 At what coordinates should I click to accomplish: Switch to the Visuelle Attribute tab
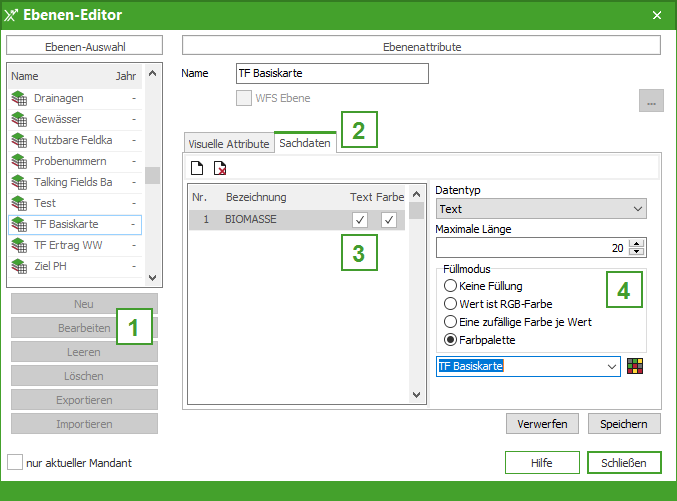coord(229,144)
